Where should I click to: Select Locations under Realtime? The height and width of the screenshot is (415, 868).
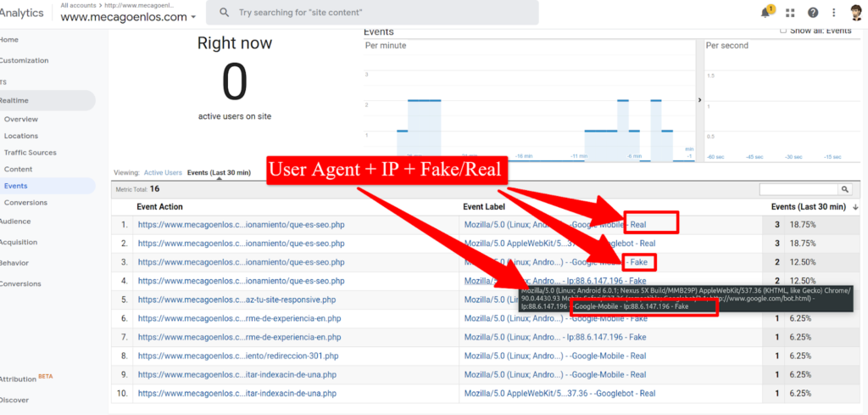click(x=21, y=136)
